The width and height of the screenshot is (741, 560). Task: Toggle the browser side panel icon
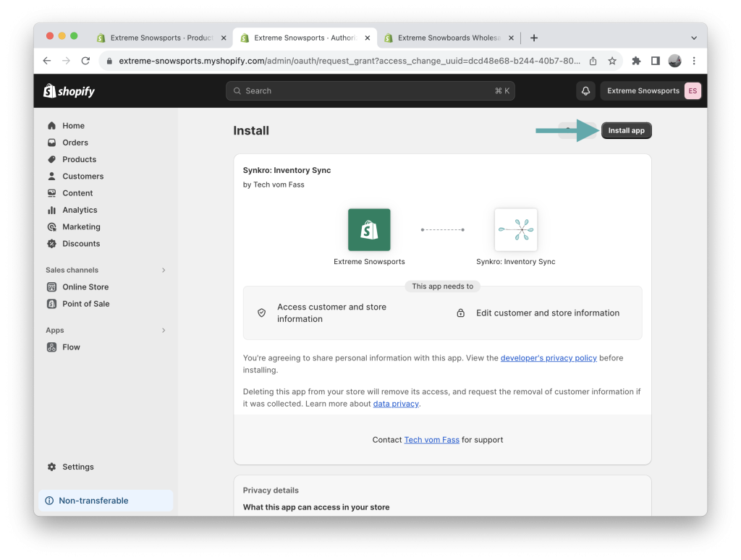(656, 61)
